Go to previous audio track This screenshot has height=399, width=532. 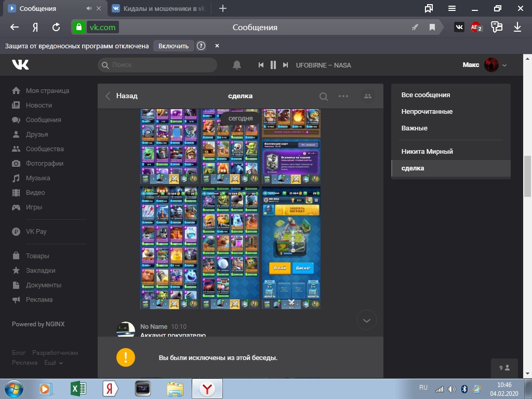pos(261,65)
